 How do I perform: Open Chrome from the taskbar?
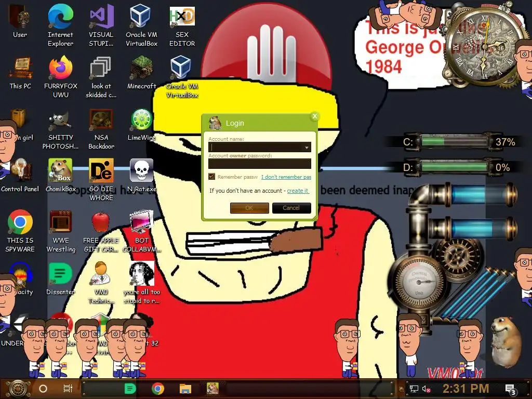click(158, 389)
